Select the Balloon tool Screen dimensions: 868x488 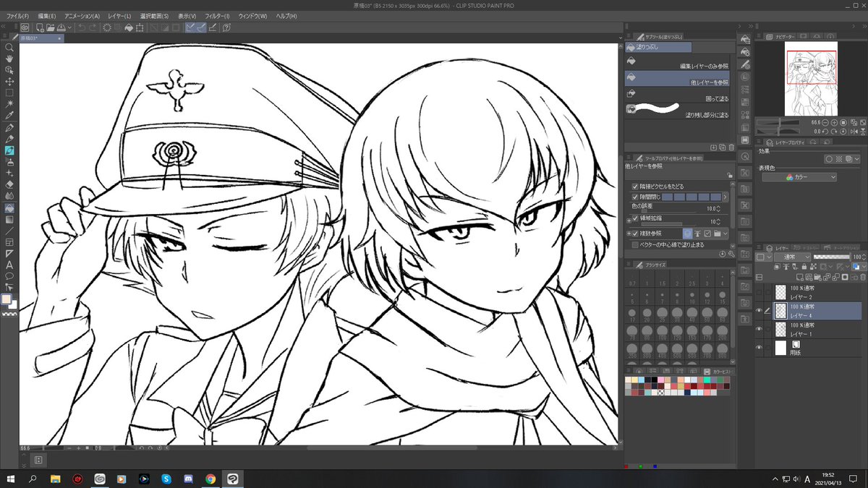pos(9,276)
